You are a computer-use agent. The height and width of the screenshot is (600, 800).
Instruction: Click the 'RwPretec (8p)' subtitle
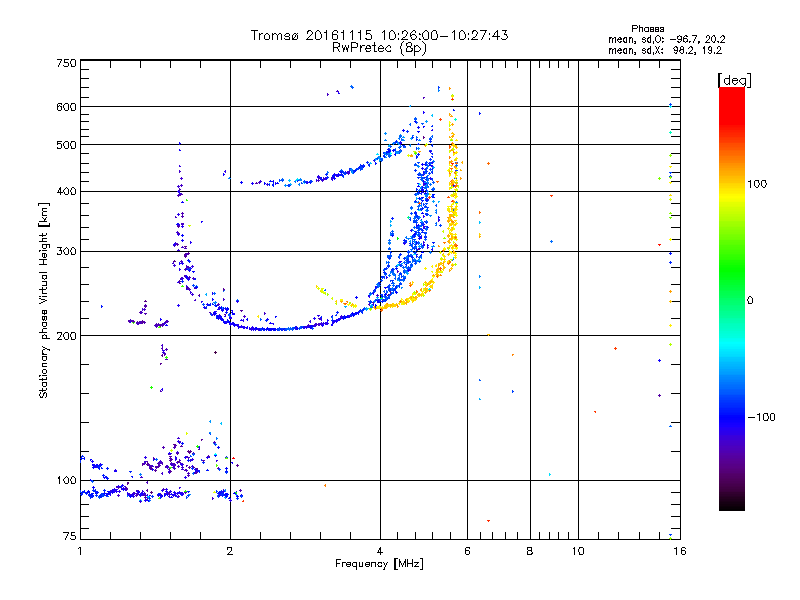379,48
